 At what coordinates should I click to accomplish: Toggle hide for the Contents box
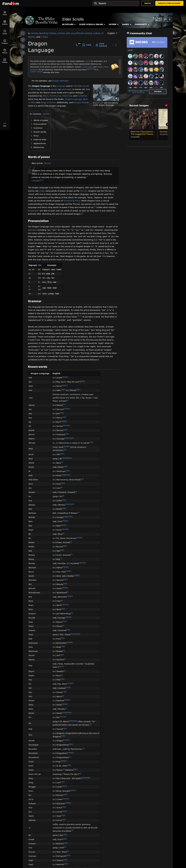(46, 114)
